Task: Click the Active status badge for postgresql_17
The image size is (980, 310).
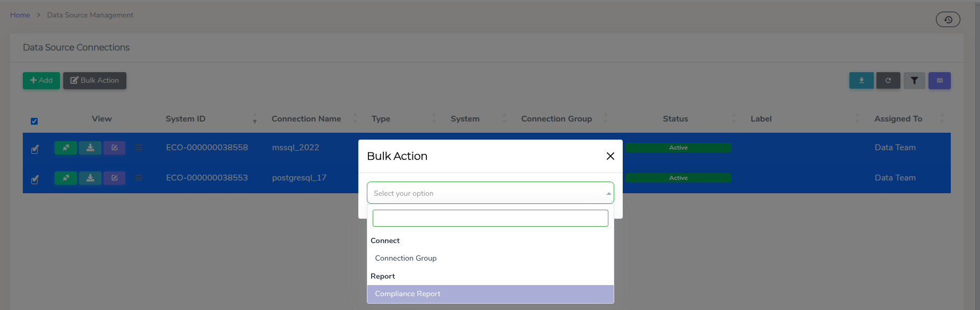Action: [x=678, y=178]
